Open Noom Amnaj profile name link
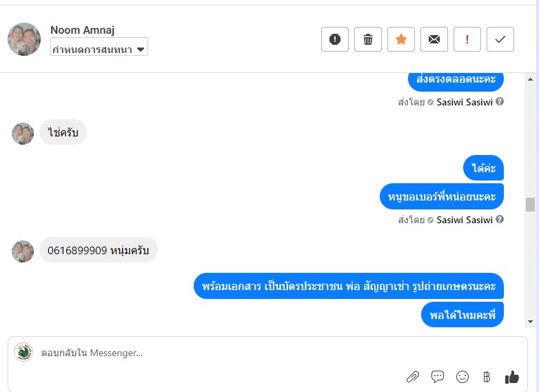The image size is (539, 392). (x=82, y=30)
